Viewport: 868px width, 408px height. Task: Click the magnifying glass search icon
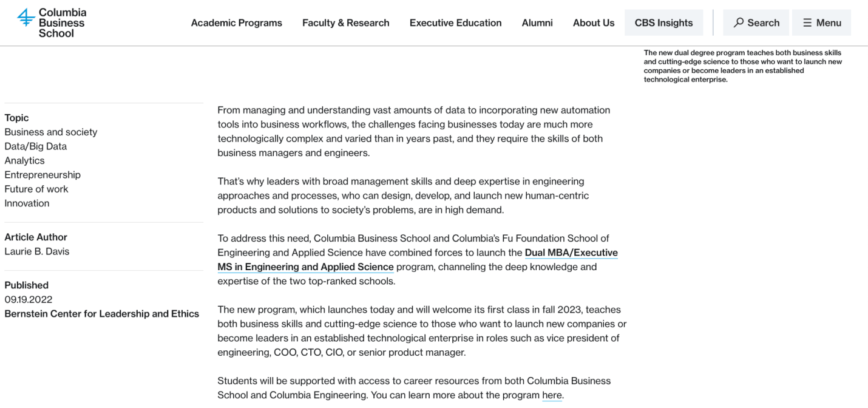coord(738,22)
